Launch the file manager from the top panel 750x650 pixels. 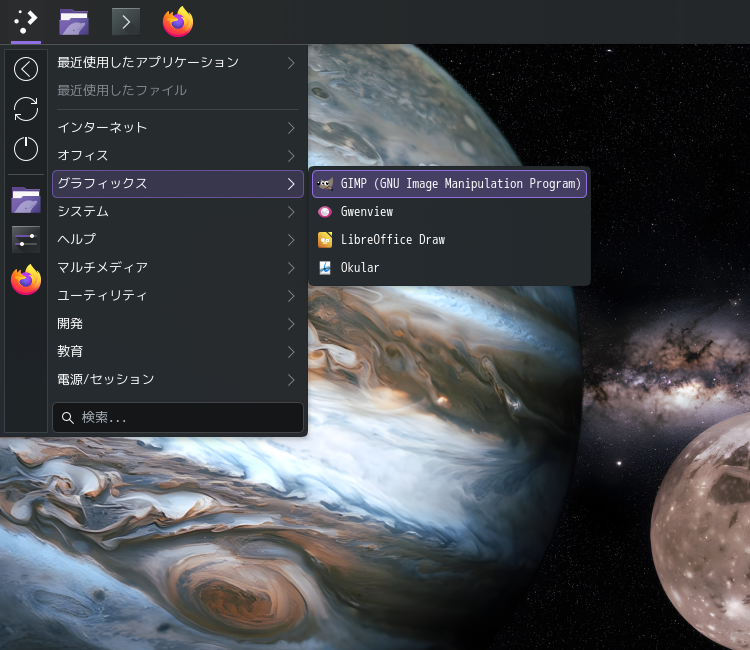(74, 22)
